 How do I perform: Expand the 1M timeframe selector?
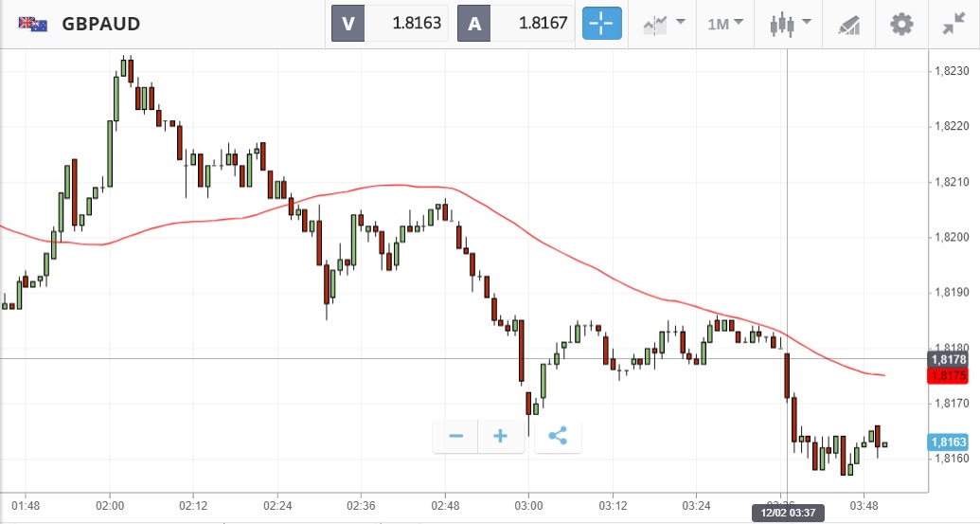[725, 24]
